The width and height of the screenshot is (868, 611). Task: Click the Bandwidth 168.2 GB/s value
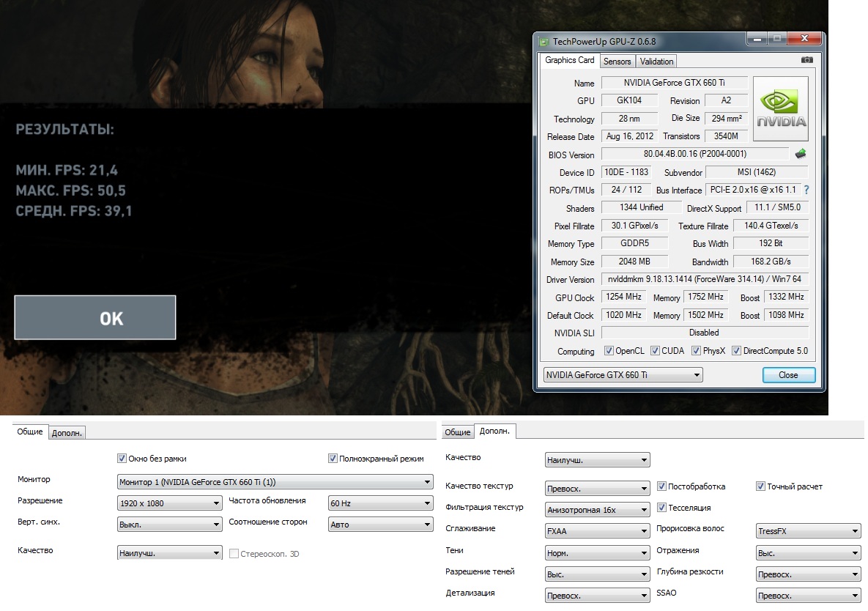[x=771, y=262]
